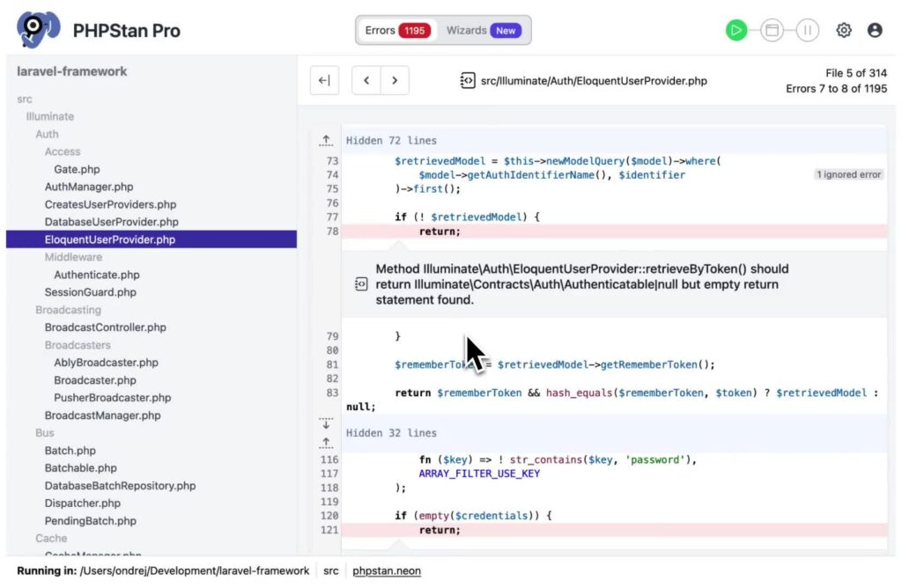This screenshot has width=902, height=588.
Task: Open BroadcastController.php
Action: pos(106,327)
